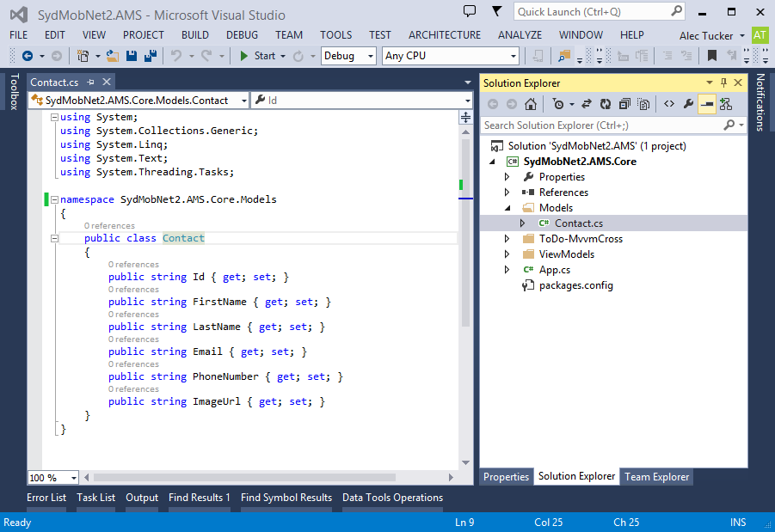Open the notifications flag icon in title bar
The image size is (775, 532).
496,11
